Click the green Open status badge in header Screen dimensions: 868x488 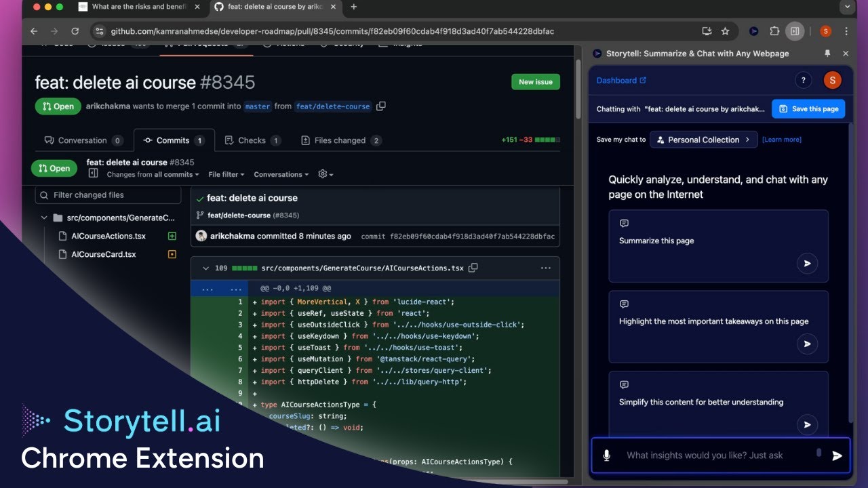[x=58, y=106]
